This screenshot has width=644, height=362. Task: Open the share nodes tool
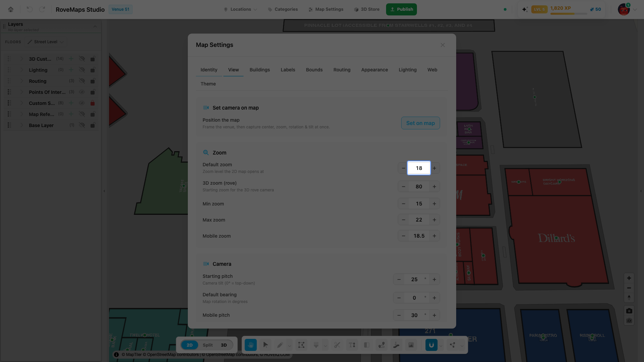pyautogui.click(x=452, y=345)
